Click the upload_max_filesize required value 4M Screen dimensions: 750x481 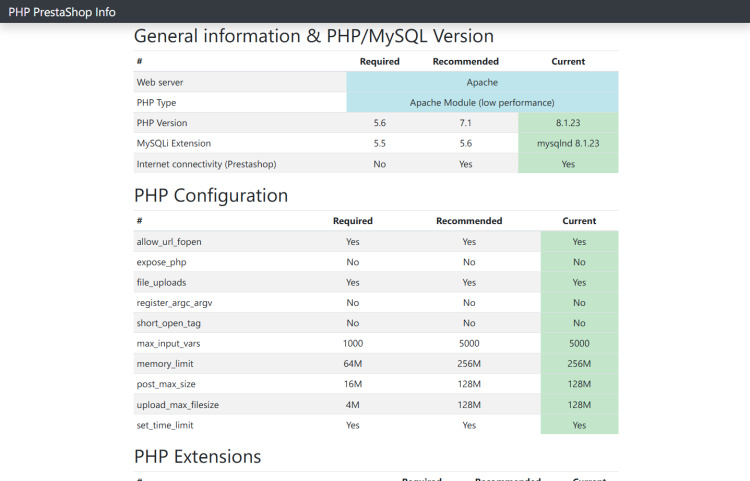point(353,404)
